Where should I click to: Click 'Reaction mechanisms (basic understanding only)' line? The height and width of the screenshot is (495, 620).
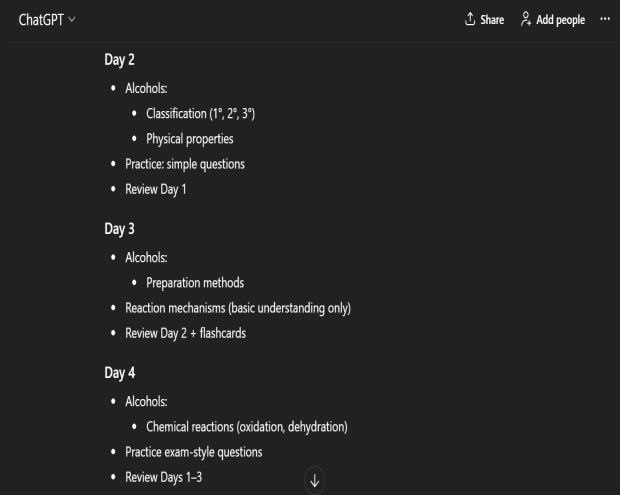pos(237,308)
